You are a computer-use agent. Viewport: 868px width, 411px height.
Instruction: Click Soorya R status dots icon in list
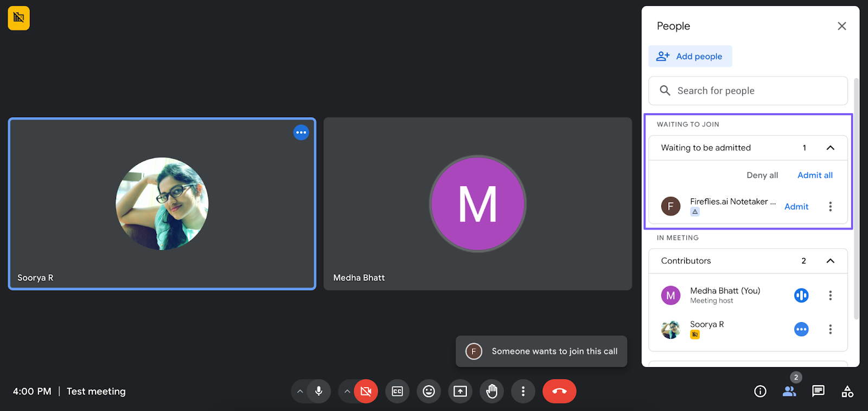coord(801,329)
